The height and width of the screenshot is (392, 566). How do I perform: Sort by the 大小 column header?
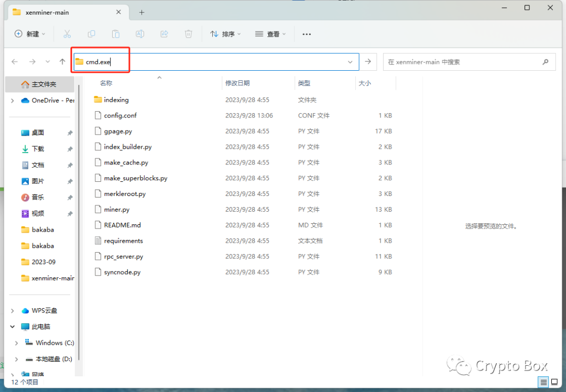click(x=365, y=83)
